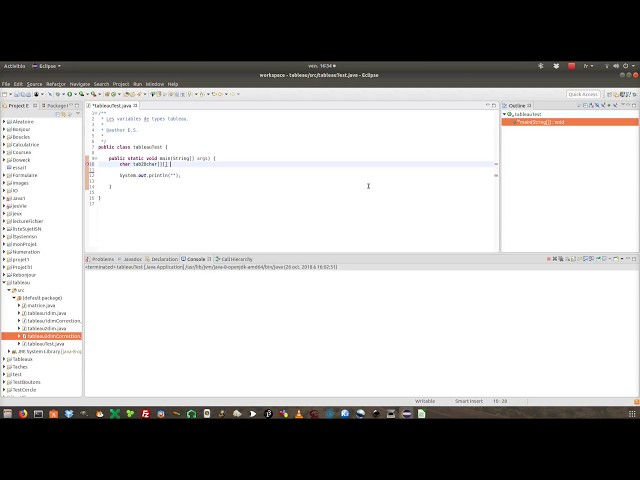
Task: Collapse the src folder node
Action: 9,290
